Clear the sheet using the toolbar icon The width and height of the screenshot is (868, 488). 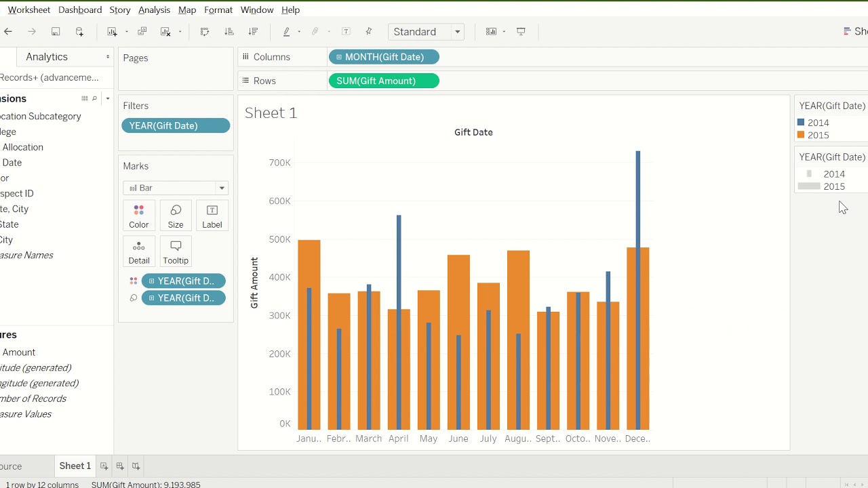coord(165,32)
